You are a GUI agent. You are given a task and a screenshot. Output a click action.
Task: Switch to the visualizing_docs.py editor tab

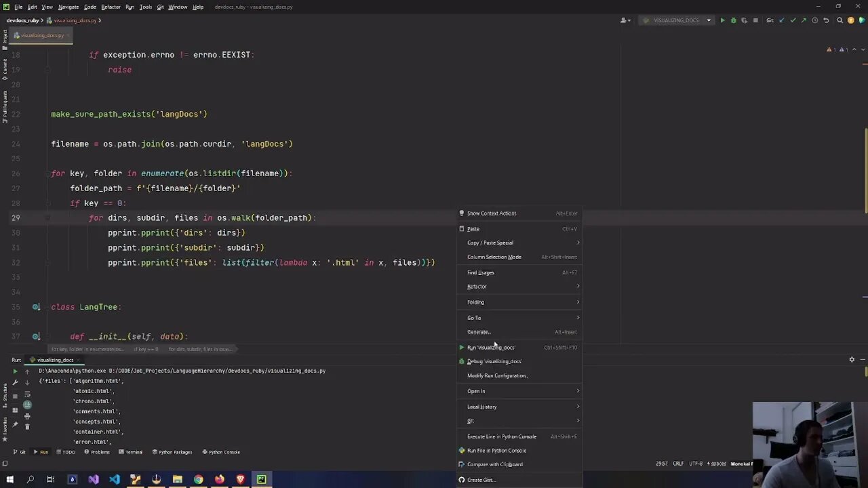click(x=42, y=35)
